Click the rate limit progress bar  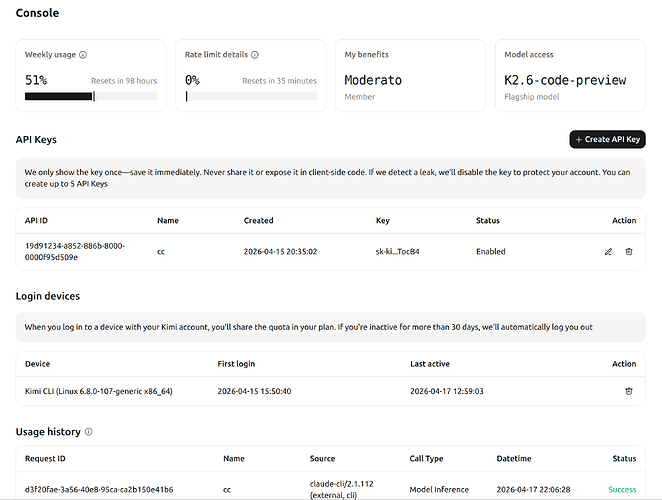pos(251,96)
